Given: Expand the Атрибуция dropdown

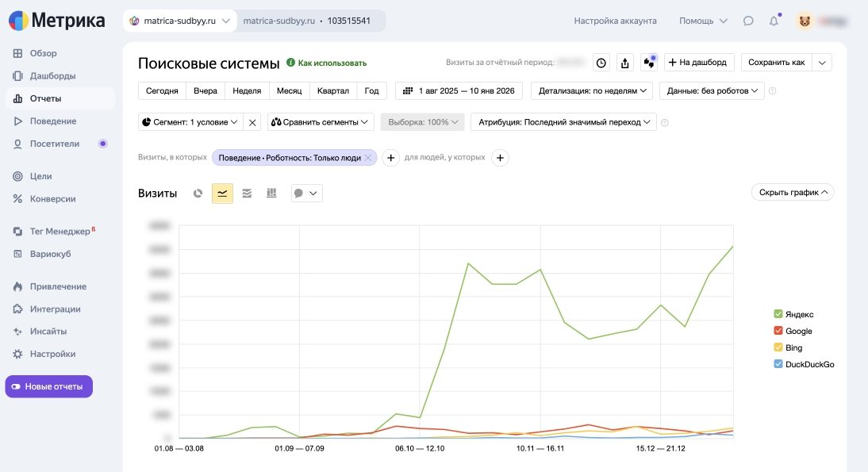Looking at the screenshot, I should click(x=563, y=122).
